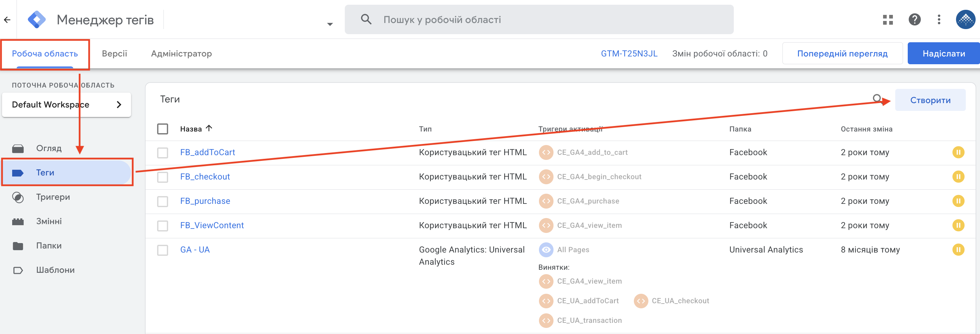Click the All Pages trigger label
The image size is (980, 334).
573,250
